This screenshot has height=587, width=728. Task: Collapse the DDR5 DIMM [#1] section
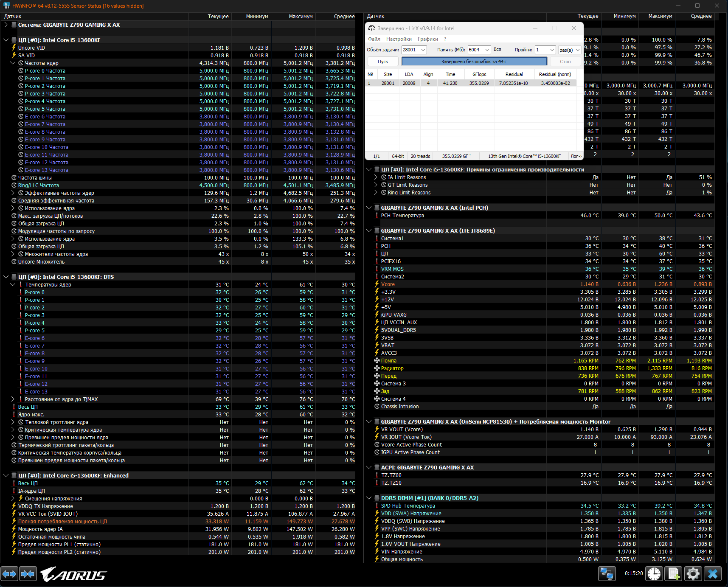coord(369,498)
